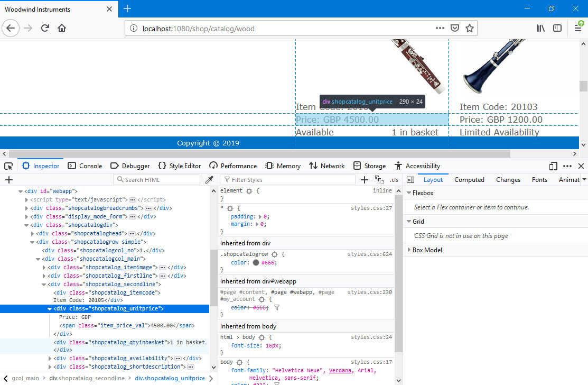Image resolution: width=588 pixels, height=385 pixels.
Task: Highlight elements matching html > body selector
Action: click(x=262, y=337)
